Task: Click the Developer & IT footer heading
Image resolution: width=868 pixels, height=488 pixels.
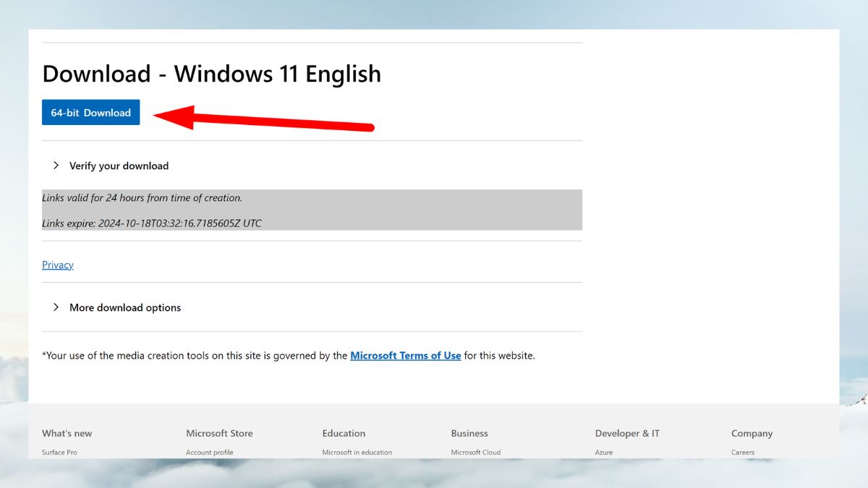Action: click(x=627, y=433)
